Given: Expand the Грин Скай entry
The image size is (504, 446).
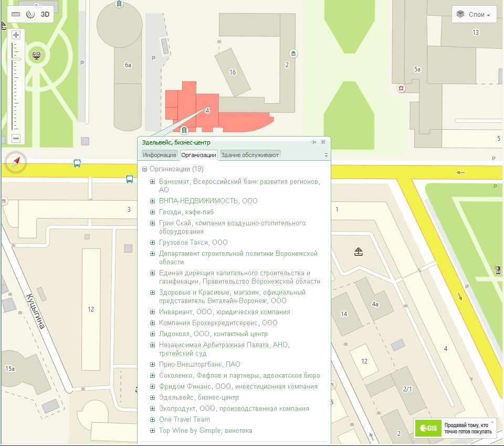Looking at the screenshot, I should (x=153, y=223).
